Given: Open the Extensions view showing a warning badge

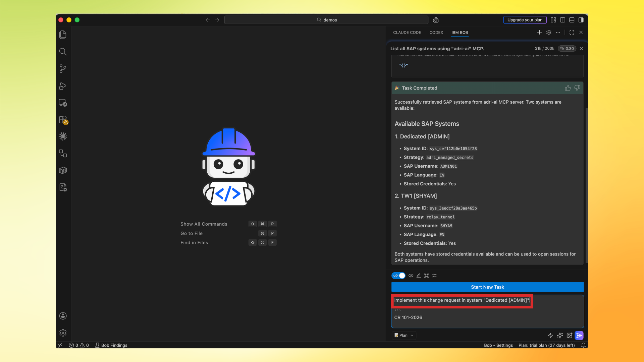Looking at the screenshot, I should (x=63, y=120).
